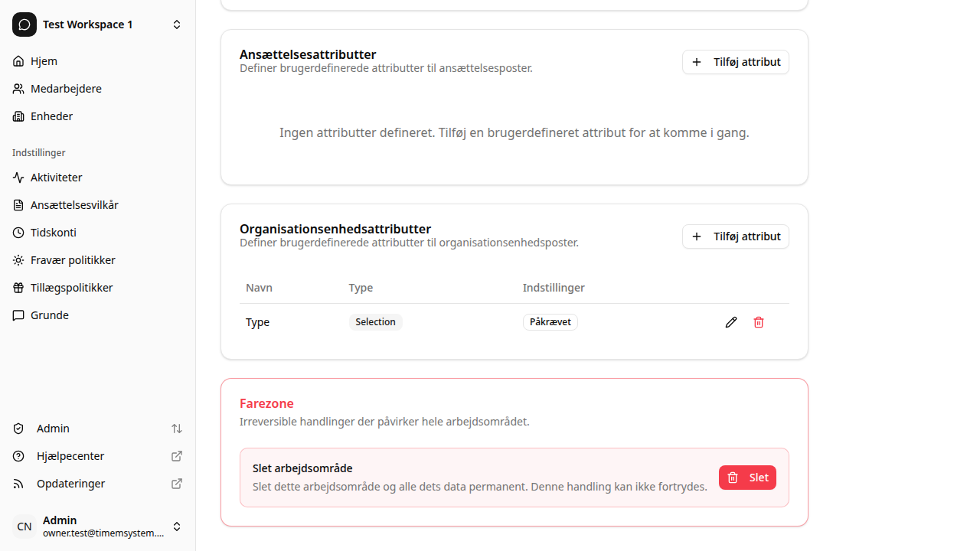Click the Hjem home icon in the sidebar
This screenshot has height=551, width=980.
point(18,60)
